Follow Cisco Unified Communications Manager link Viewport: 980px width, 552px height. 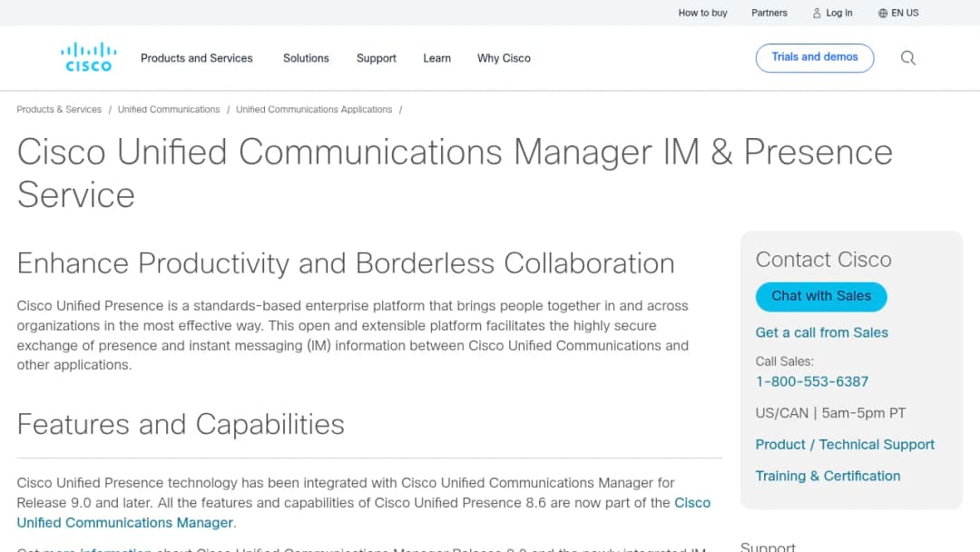[x=363, y=513]
